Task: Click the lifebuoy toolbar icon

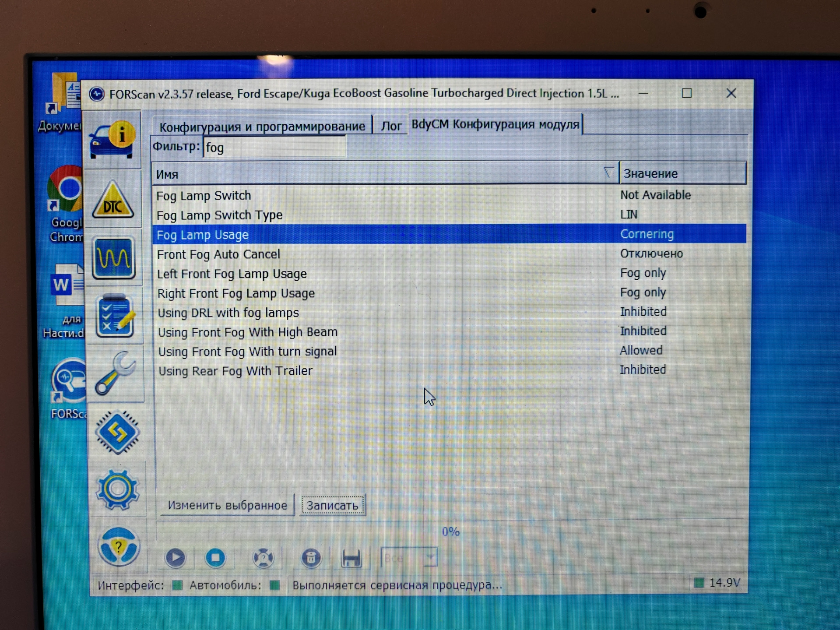Action: click(264, 558)
